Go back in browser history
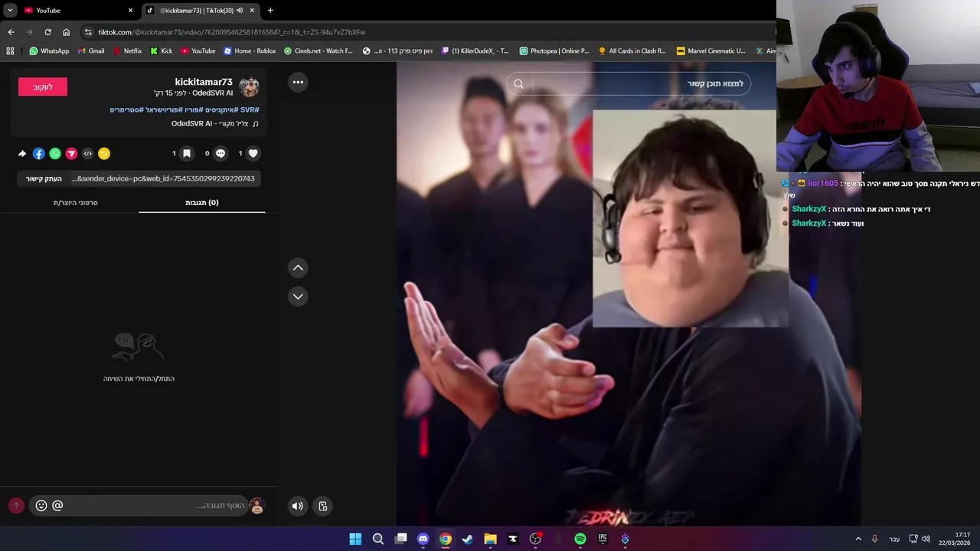The image size is (980, 551). pyautogui.click(x=11, y=32)
